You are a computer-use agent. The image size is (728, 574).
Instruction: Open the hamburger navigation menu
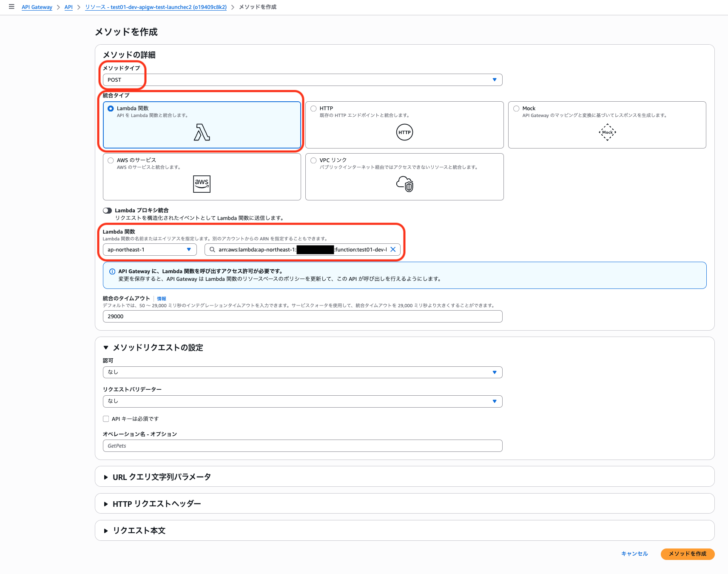pyautogui.click(x=11, y=7)
